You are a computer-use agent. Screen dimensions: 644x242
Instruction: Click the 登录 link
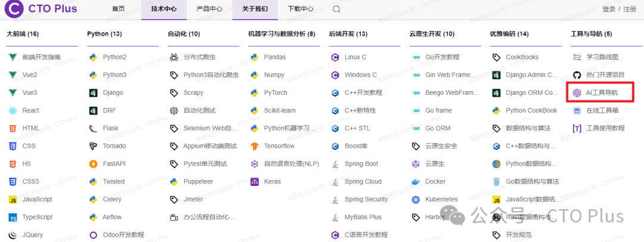609,9
